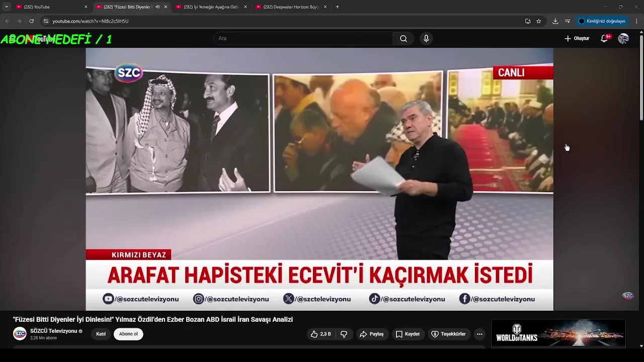The height and width of the screenshot is (362, 644).
Task: Open a new browser tab
Action: 337,7
